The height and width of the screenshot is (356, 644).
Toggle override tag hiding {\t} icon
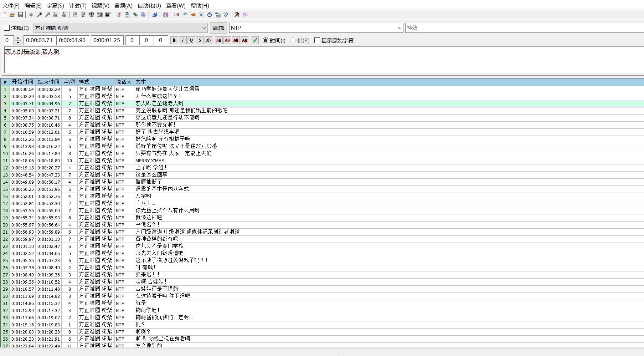pyautogui.click(x=245, y=15)
